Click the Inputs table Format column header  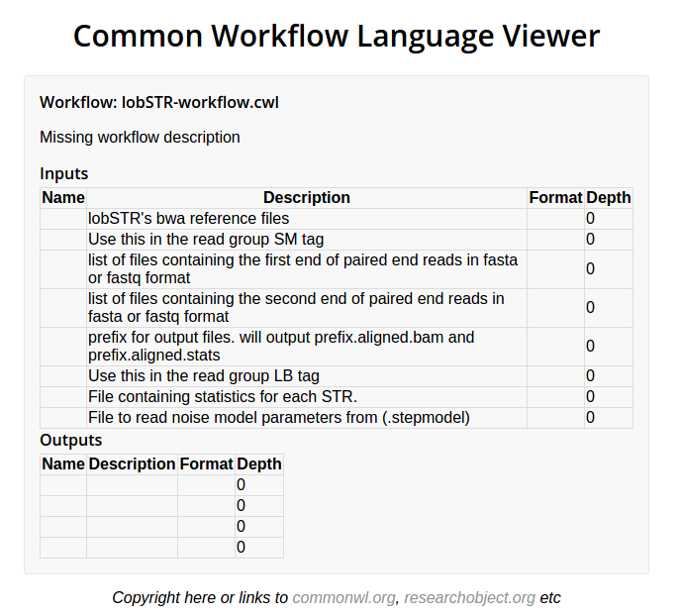pyautogui.click(x=555, y=198)
